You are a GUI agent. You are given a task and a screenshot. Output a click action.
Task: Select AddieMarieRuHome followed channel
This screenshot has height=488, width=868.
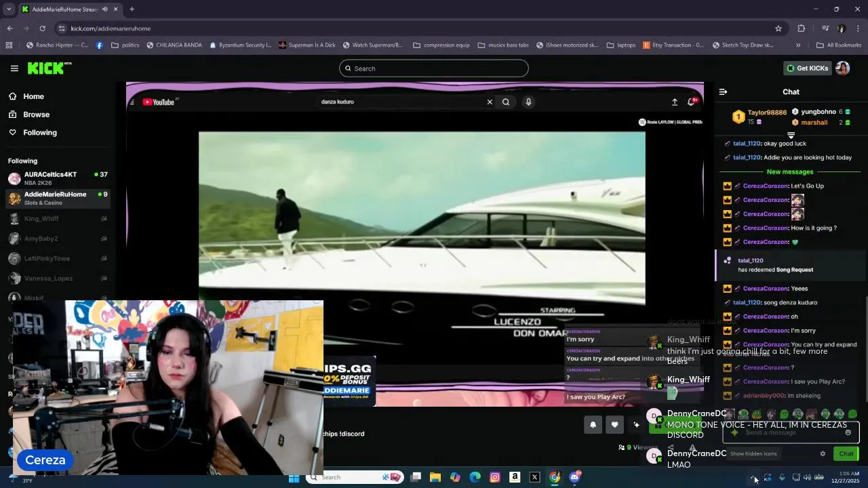coord(58,198)
